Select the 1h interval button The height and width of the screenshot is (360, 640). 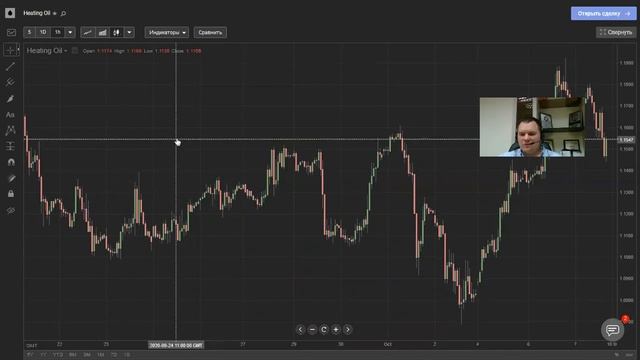point(58,32)
